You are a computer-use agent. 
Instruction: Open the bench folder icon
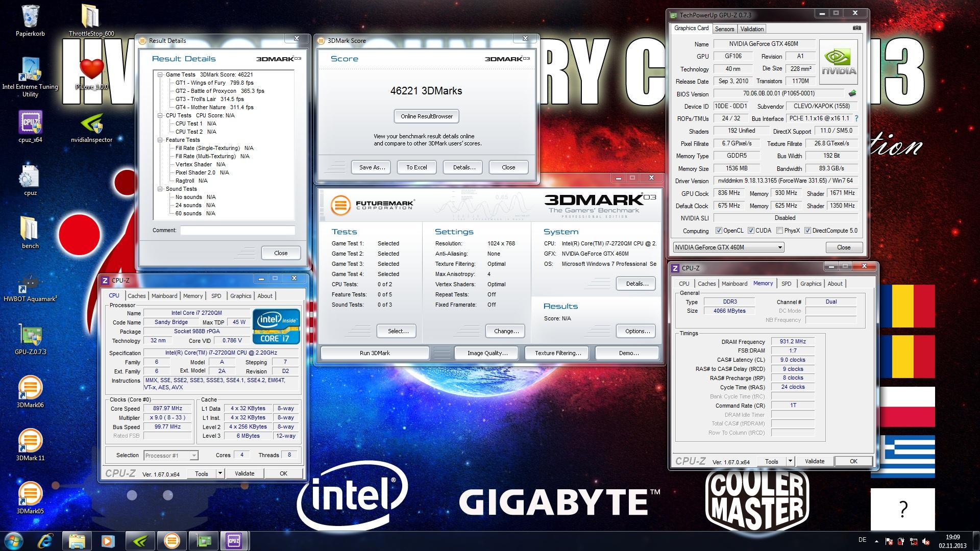pos(30,233)
